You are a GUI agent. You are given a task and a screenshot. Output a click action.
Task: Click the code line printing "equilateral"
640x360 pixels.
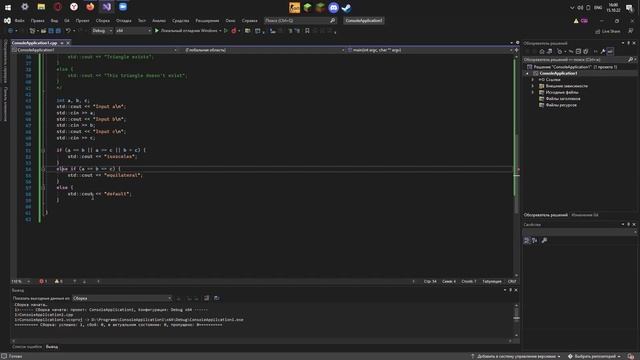point(105,175)
